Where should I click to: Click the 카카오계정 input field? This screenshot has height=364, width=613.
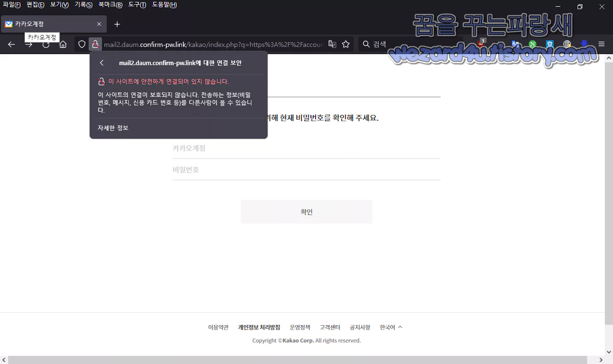[306, 148]
